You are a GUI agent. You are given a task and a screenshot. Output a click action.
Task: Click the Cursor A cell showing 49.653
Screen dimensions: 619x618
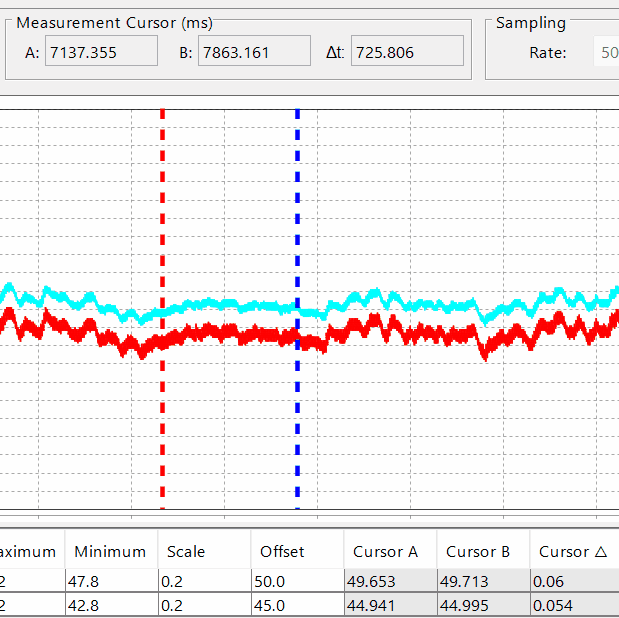pos(390,581)
